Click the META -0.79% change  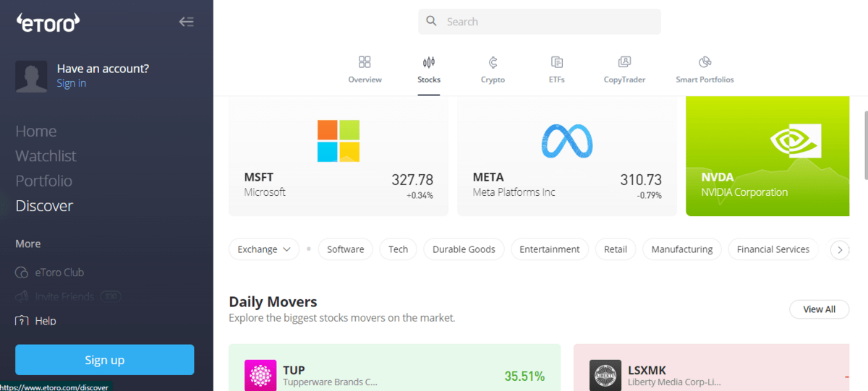click(649, 196)
